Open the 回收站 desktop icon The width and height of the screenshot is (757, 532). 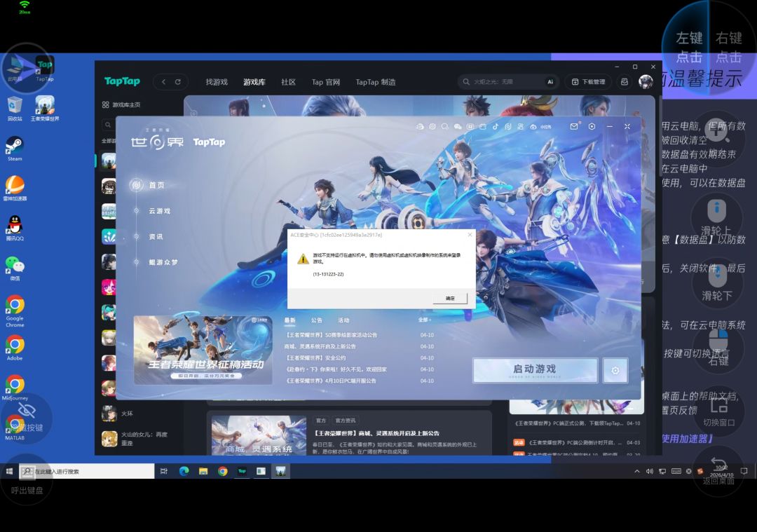15,108
